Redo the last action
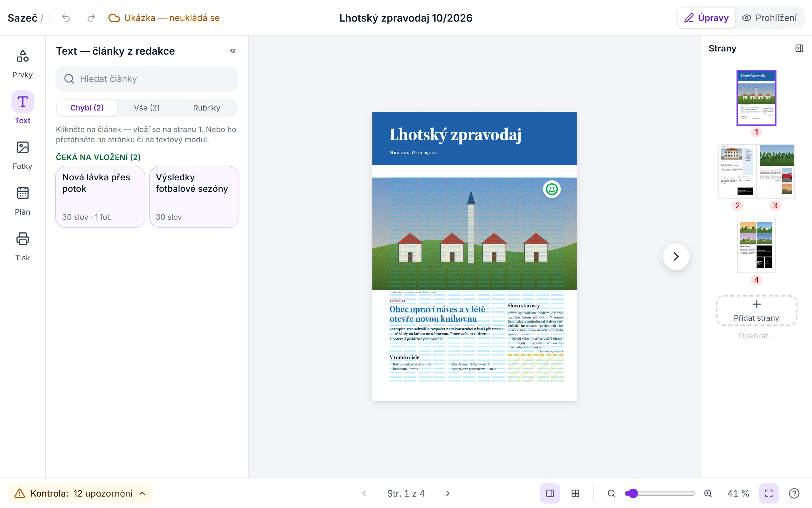812x508 pixels. [x=91, y=18]
